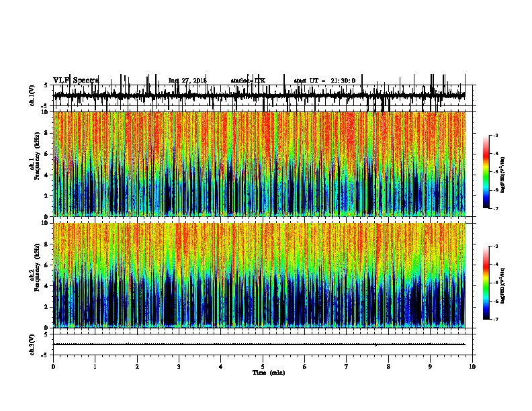Click the ch.1 spectrogram plot area
The width and height of the screenshot is (532, 411).
tap(259, 164)
